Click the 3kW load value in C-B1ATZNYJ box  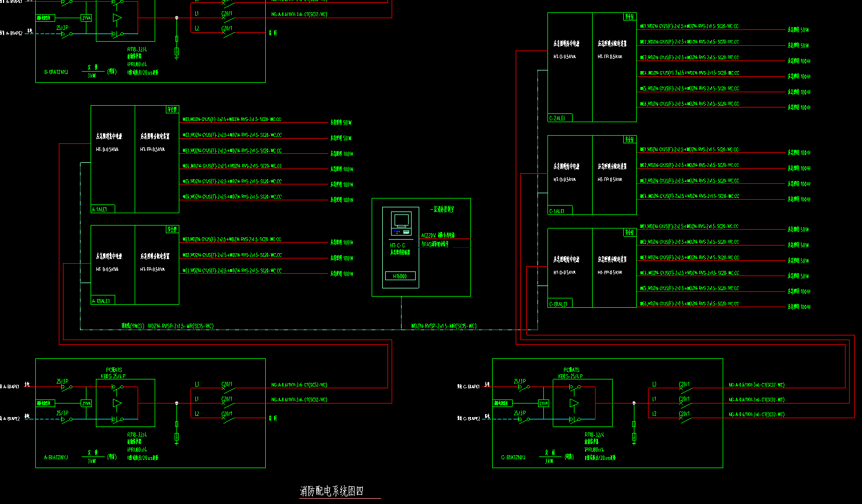coord(549,461)
